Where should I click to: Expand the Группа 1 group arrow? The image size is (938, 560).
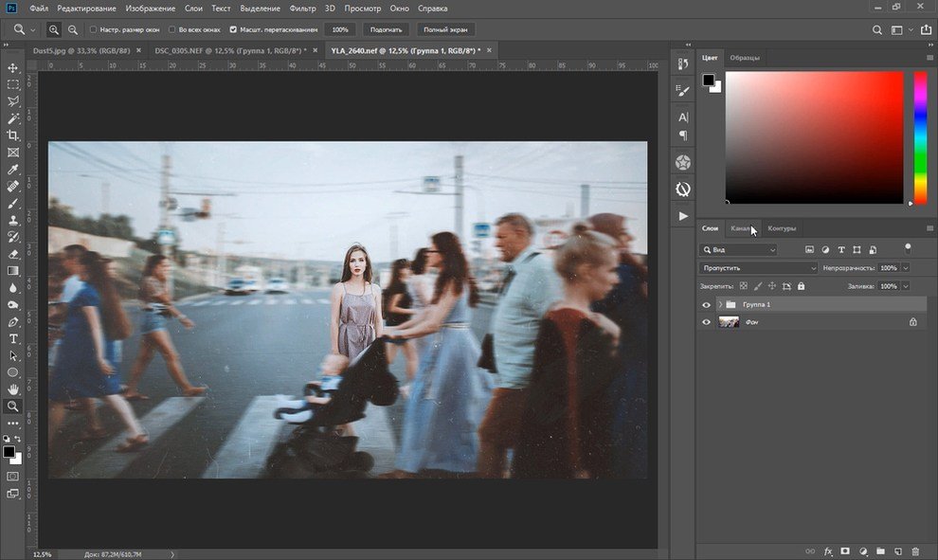click(720, 305)
